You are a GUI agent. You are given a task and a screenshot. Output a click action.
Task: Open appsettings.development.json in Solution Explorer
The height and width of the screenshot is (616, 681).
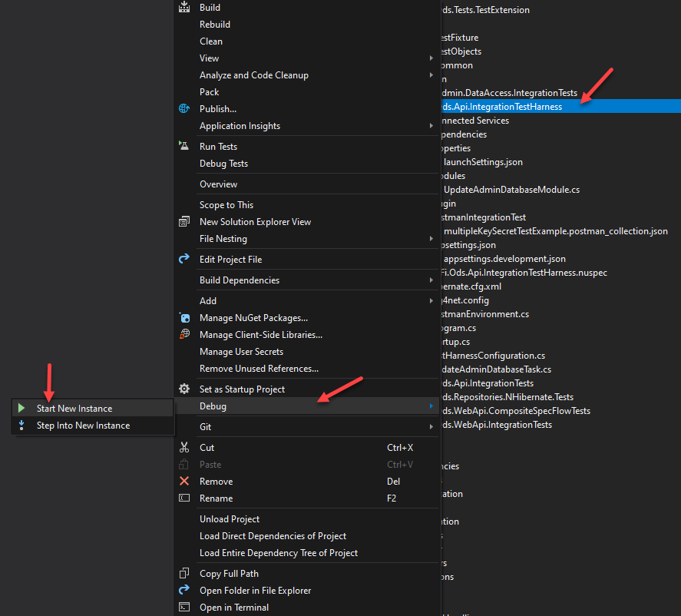coord(504,259)
